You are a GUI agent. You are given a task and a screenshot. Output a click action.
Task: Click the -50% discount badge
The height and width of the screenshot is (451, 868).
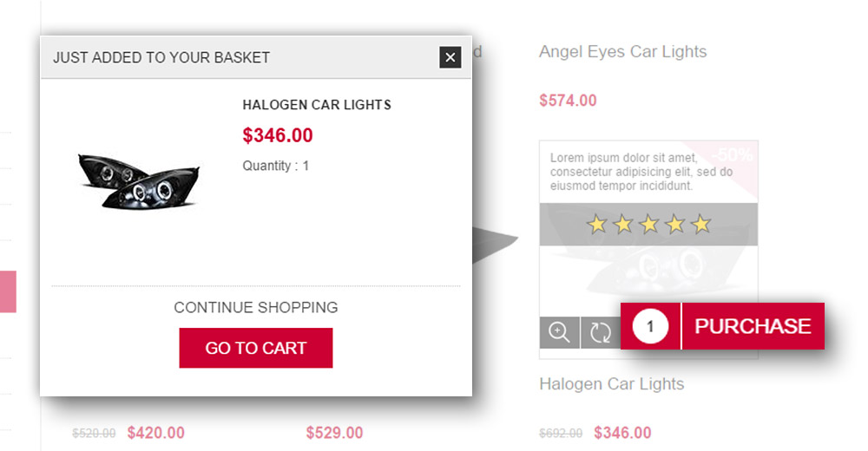click(x=733, y=155)
